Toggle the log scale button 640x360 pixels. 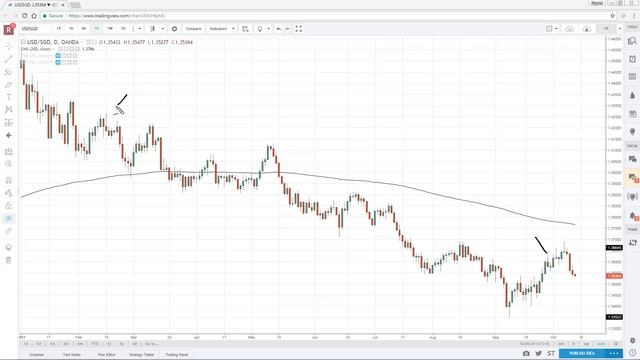click(587, 344)
